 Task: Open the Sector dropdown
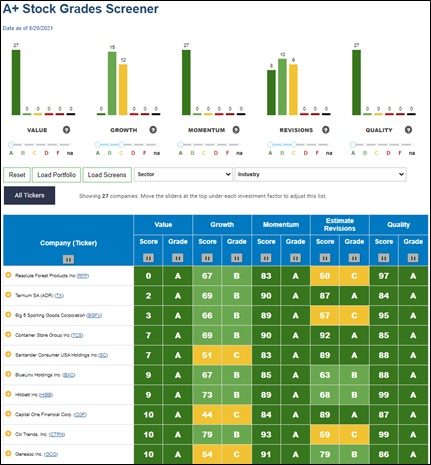coord(183,174)
